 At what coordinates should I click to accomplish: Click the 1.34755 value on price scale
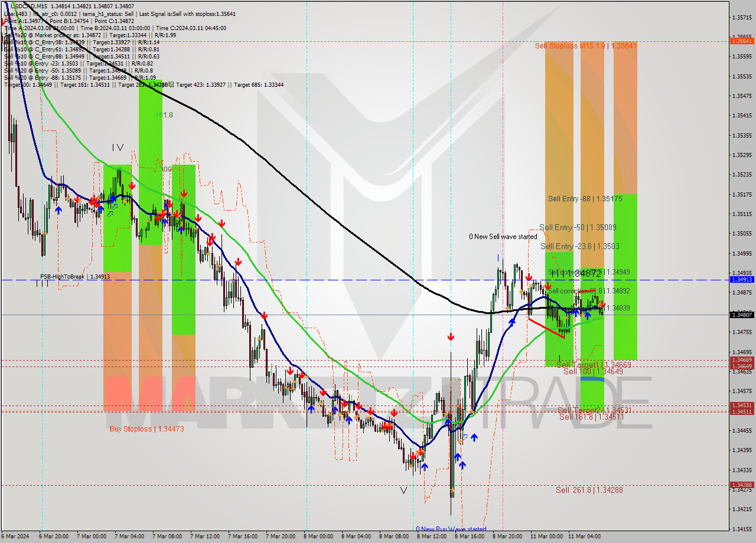[x=742, y=332]
